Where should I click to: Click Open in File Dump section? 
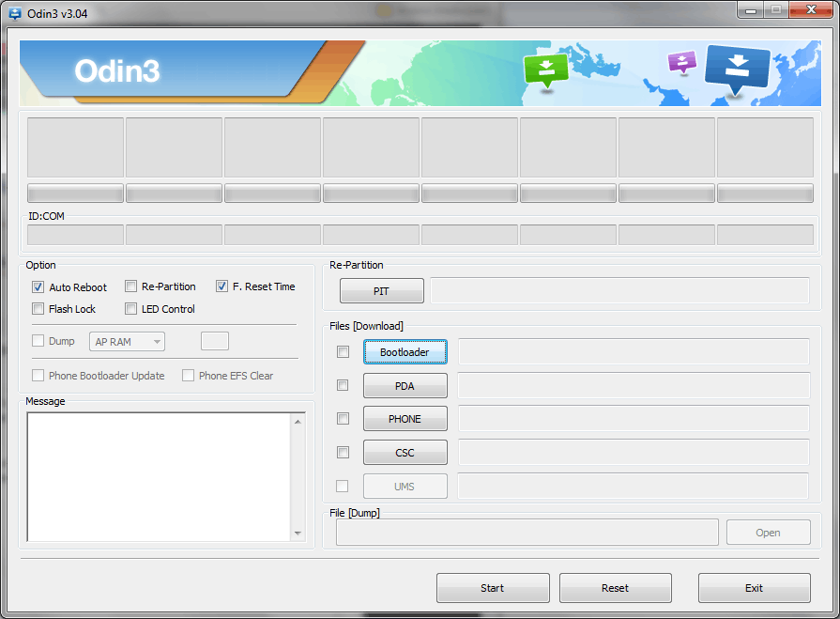coord(769,533)
